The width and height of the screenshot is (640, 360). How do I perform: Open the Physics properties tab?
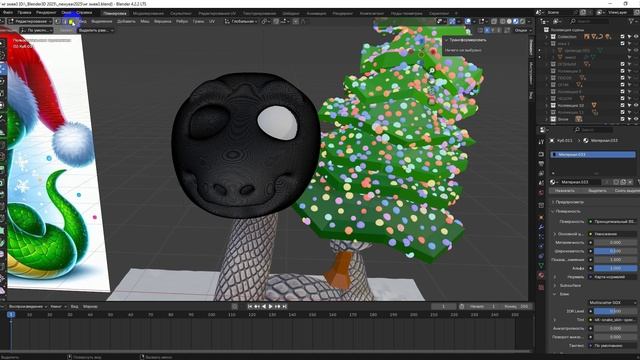click(541, 247)
